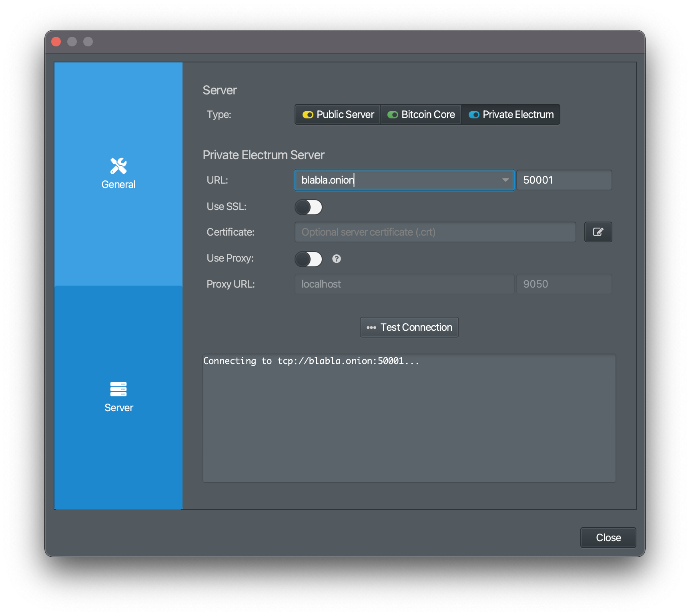This screenshot has height=616, width=690.
Task: Click the red window close button
Action: coord(56,42)
